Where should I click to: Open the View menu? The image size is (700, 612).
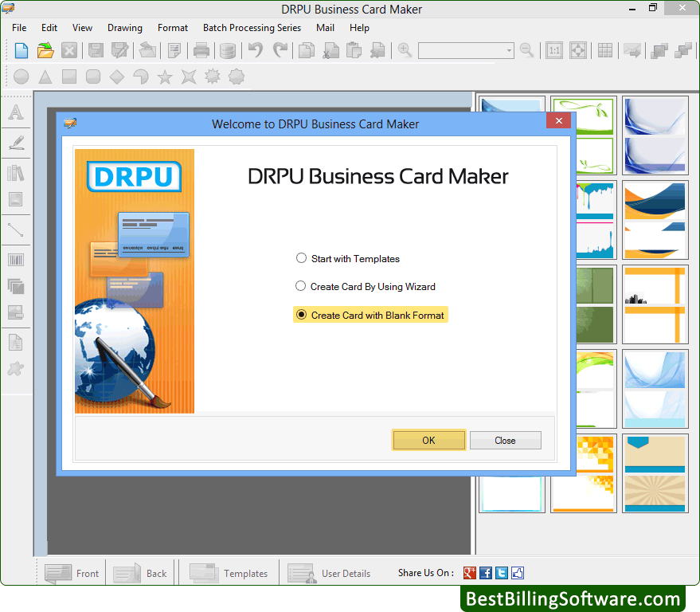tap(82, 28)
